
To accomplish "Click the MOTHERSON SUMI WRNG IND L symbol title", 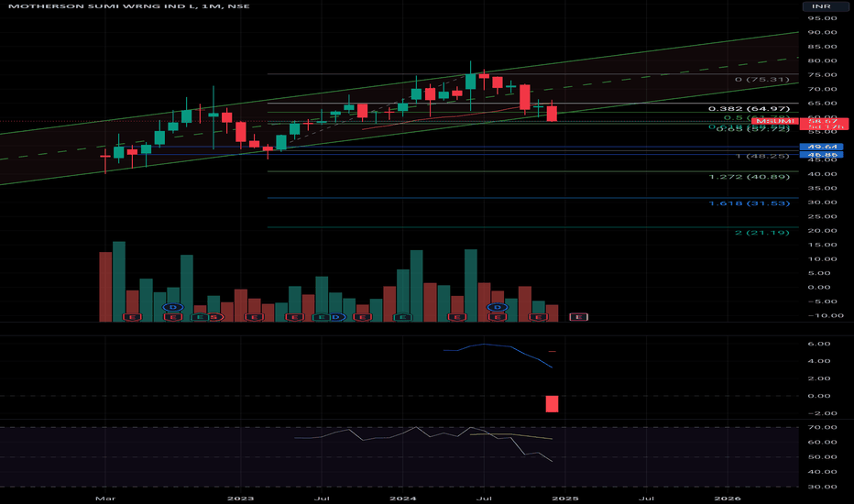I will (104, 6).
